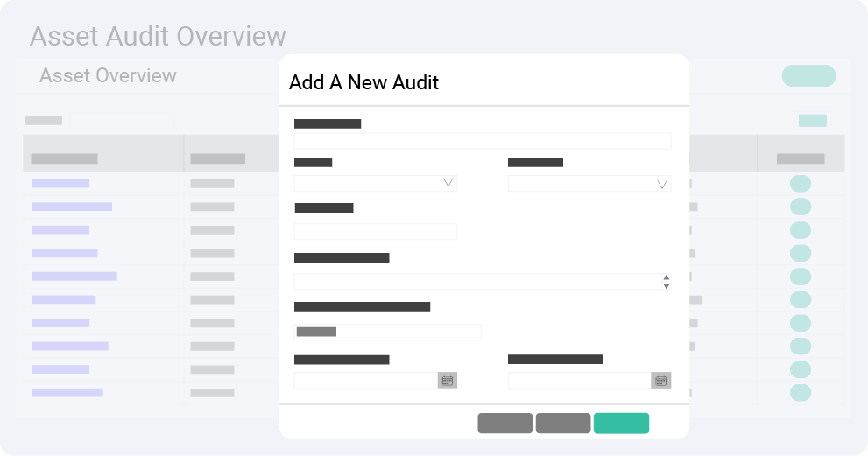Decrease value with the stepper down arrow
The image size is (868, 456).
pyautogui.click(x=667, y=286)
